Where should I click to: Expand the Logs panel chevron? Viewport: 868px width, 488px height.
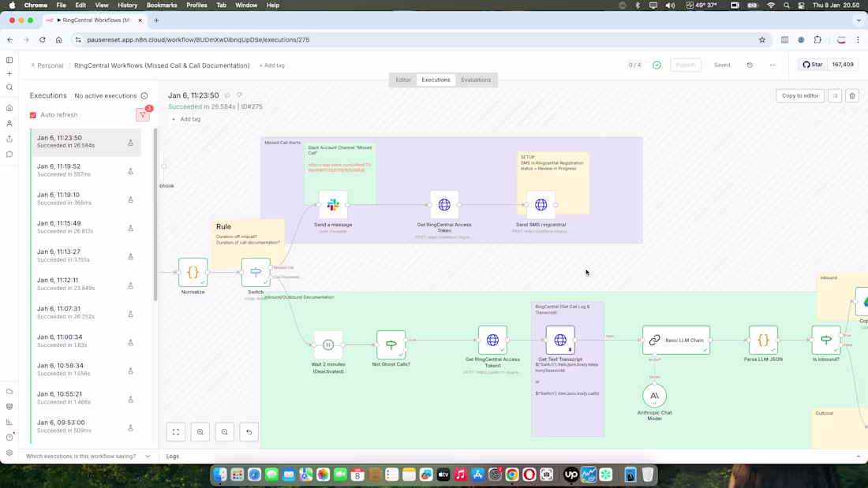tap(858, 456)
